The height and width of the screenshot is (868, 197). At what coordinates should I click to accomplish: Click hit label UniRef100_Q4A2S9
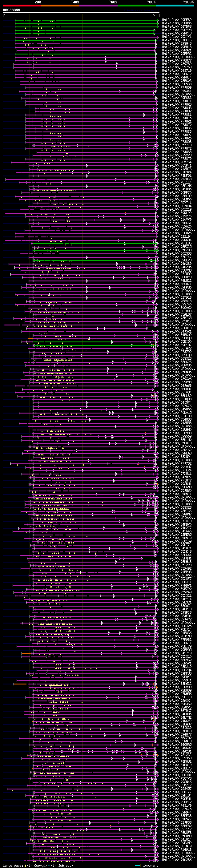tap(177, 264)
